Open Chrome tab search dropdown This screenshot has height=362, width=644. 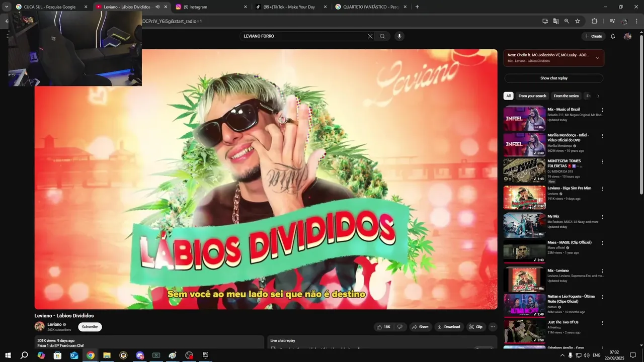pos(7,7)
